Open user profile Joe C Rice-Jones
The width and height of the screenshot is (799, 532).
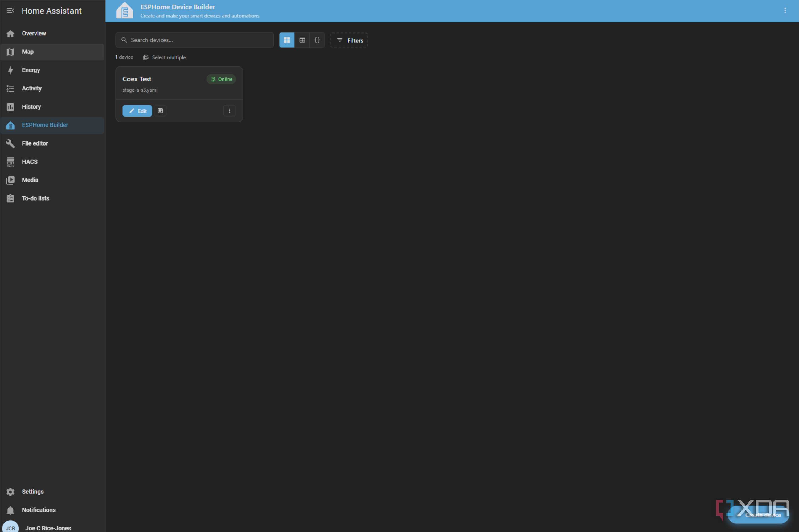tap(48, 528)
